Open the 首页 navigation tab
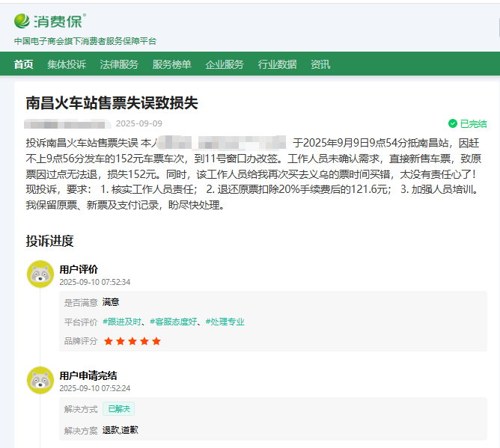Image resolution: width=500 pixels, height=448 pixels. click(x=23, y=64)
